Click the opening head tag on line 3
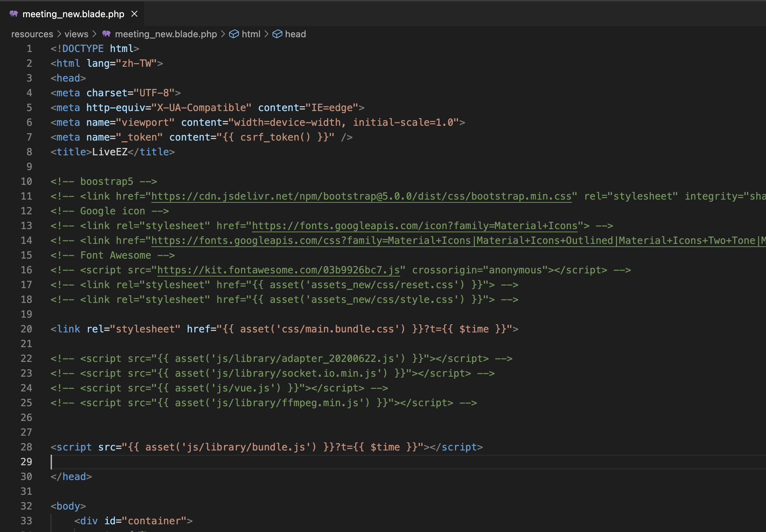The width and height of the screenshot is (766, 532). (x=68, y=78)
